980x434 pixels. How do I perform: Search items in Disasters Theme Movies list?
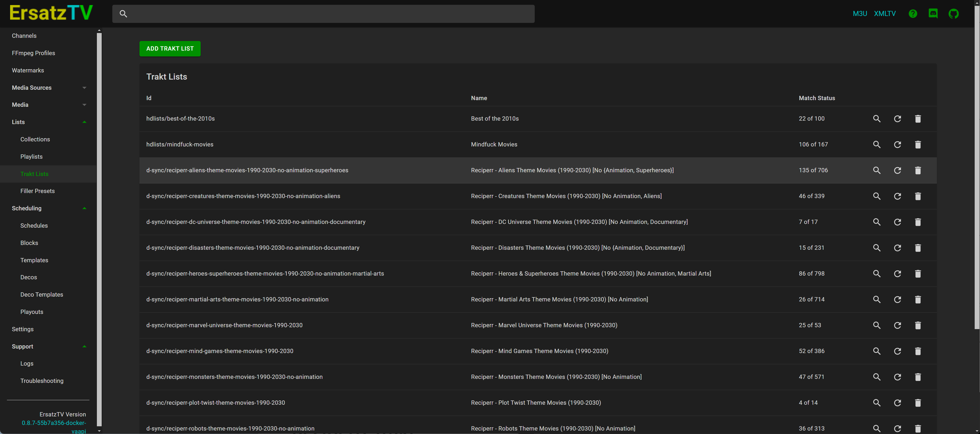point(876,248)
